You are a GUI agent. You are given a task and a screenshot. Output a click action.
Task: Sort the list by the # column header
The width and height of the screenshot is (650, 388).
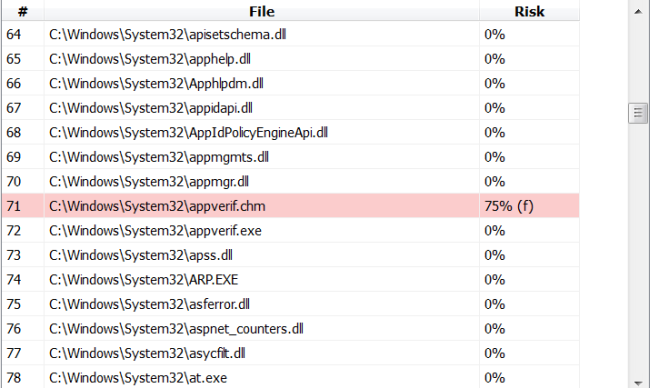pyautogui.click(x=23, y=11)
